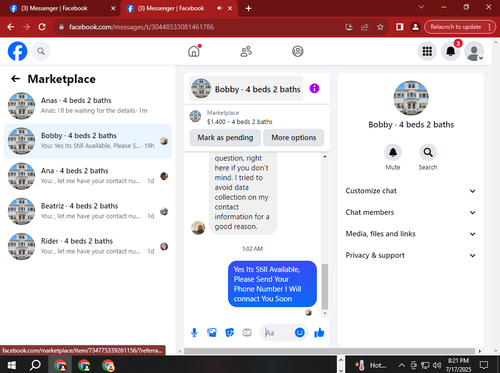
Task: Show hidden system tray icons chevron
Action: click(x=402, y=365)
